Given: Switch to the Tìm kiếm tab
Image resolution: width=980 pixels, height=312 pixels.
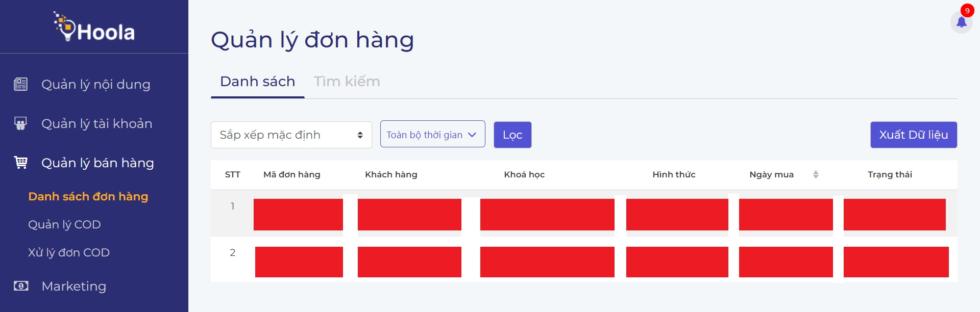Looking at the screenshot, I should pyautogui.click(x=347, y=82).
